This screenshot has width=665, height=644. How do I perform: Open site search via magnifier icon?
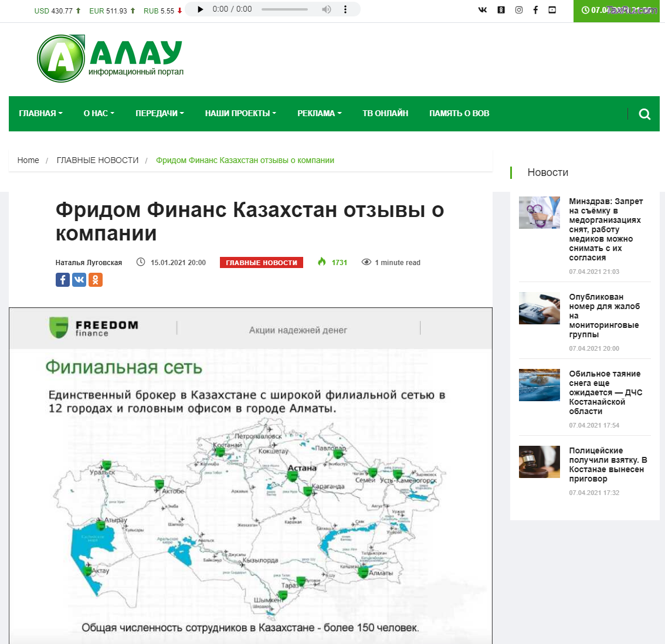(x=644, y=114)
